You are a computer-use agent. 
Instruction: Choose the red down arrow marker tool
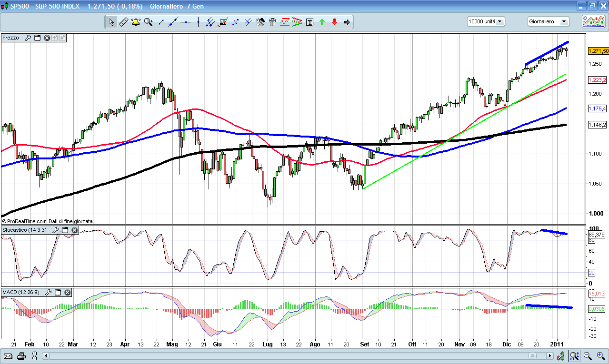(x=334, y=22)
